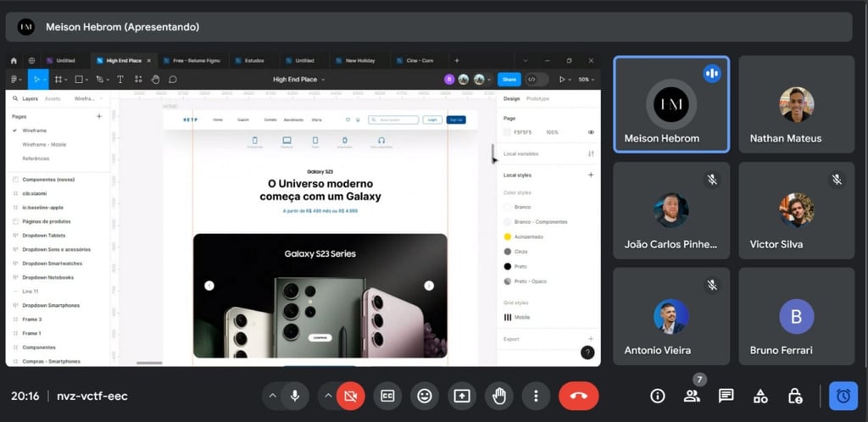Enable closed captions in the meeting
868x422 pixels.
(x=387, y=396)
